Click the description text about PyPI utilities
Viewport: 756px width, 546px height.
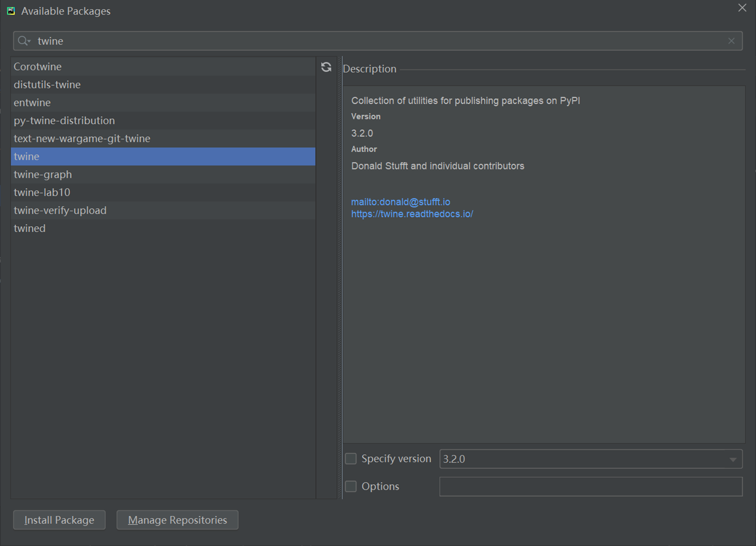coord(465,100)
